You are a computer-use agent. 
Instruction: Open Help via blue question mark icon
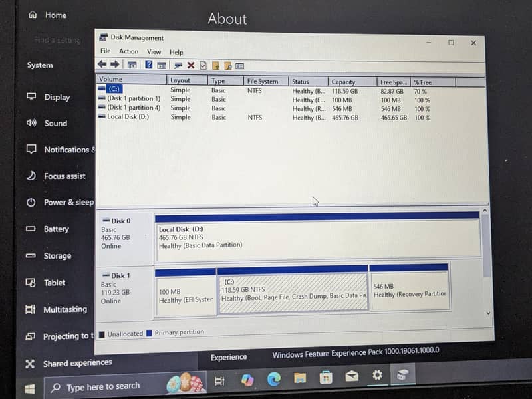tap(148, 65)
